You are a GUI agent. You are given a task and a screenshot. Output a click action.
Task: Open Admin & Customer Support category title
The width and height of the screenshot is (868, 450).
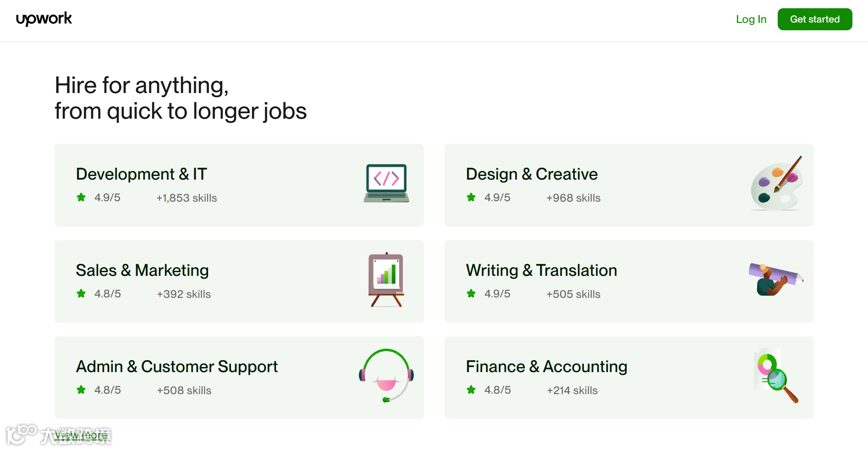coord(177,367)
